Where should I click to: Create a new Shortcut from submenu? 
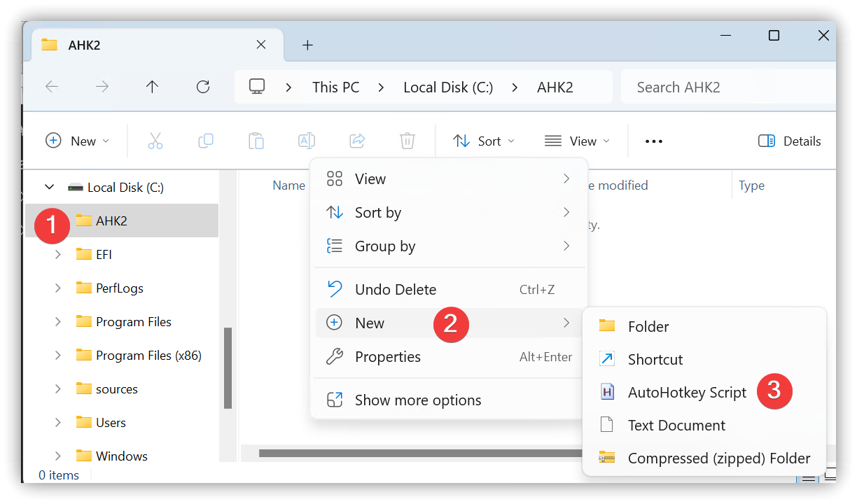click(704, 360)
